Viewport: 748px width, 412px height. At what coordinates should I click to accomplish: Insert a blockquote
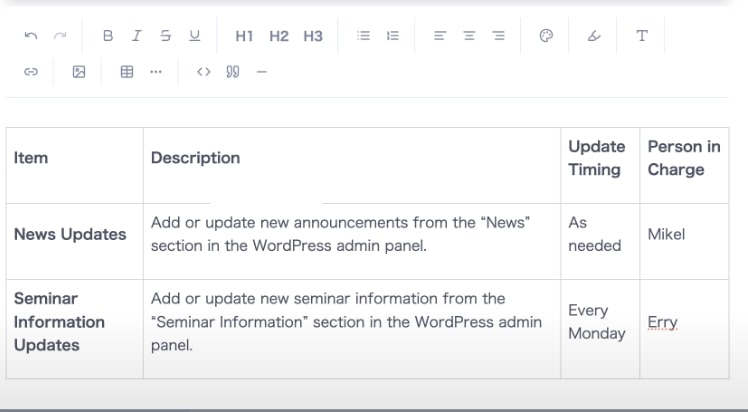point(233,72)
